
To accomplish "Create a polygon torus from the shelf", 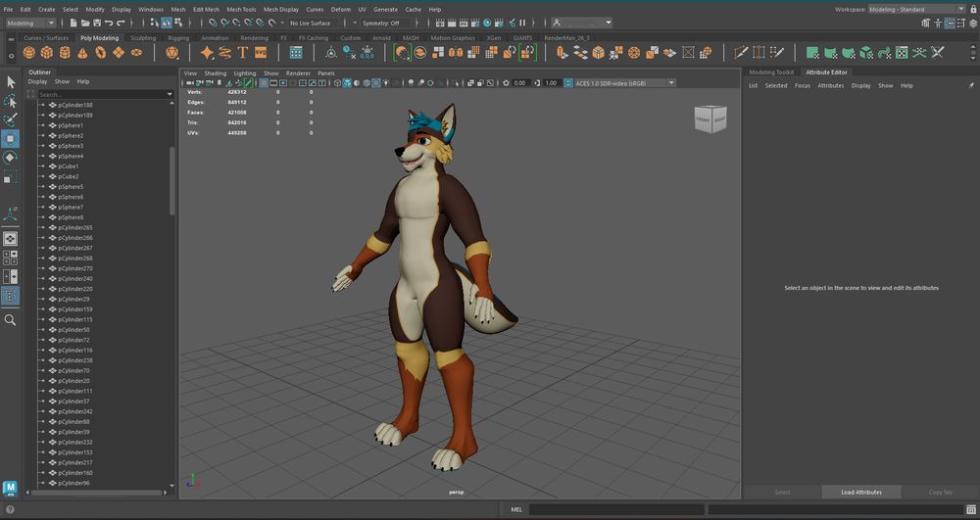I will tap(101, 53).
